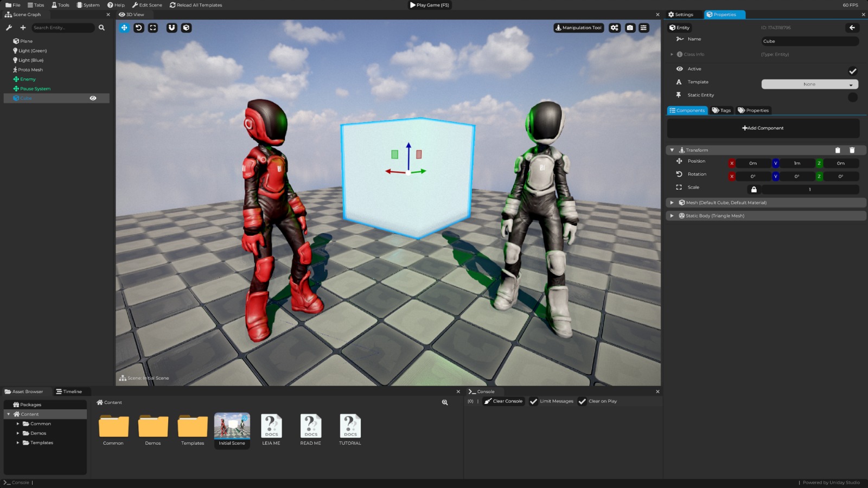Click the clipboard icon on Transform header
The height and width of the screenshot is (488, 868).
coord(838,150)
